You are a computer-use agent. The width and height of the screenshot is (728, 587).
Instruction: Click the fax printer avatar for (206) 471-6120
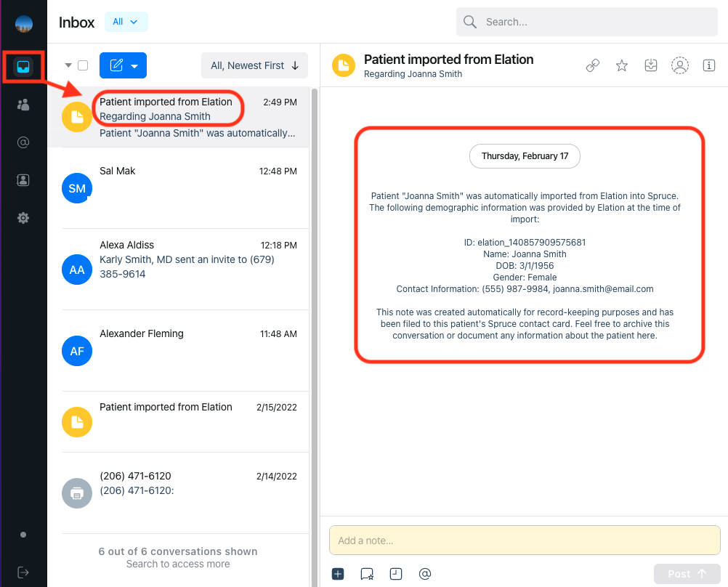click(77, 493)
